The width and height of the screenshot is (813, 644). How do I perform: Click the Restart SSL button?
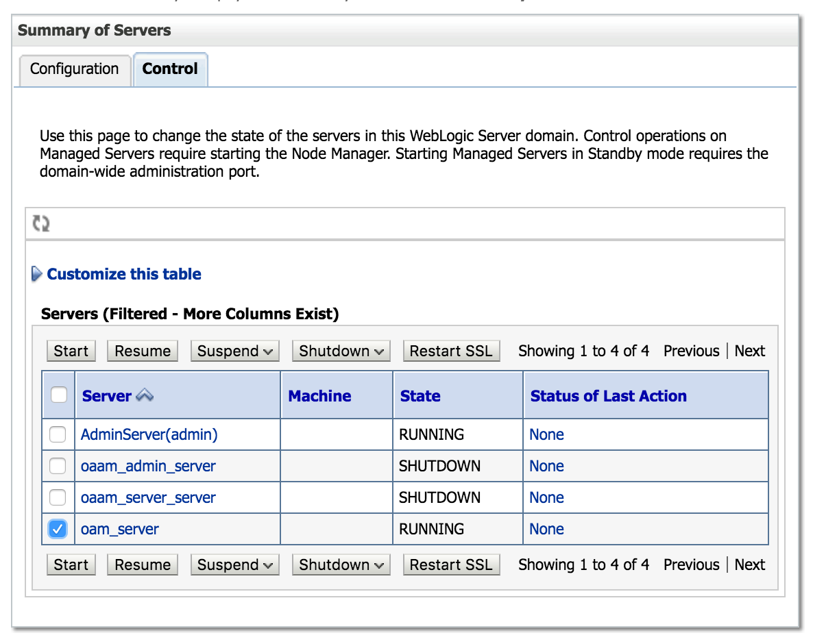point(451,351)
